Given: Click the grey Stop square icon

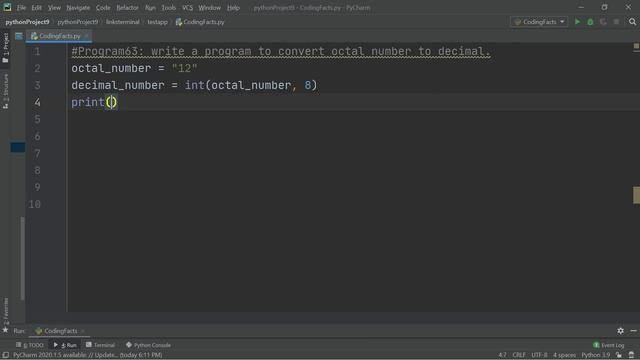Looking at the screenshot, I should click(x=616, y=22).
